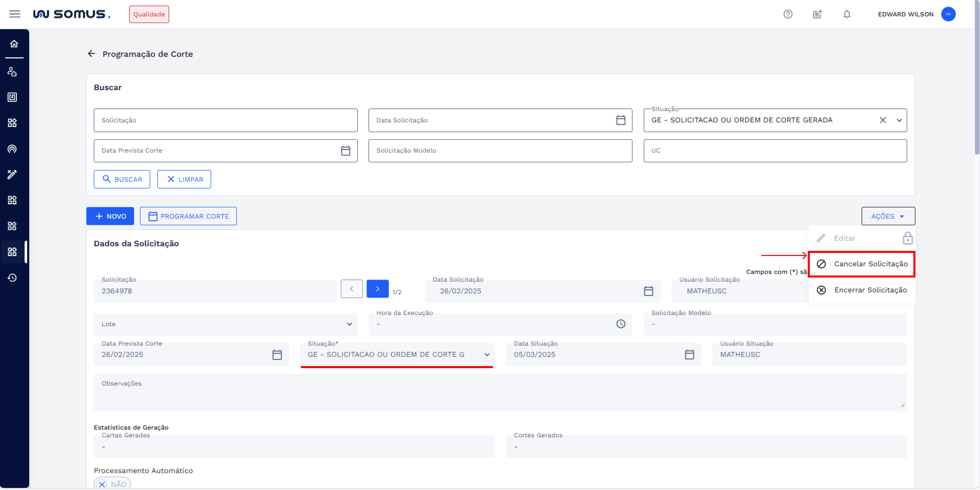Click the help question mark icon
This screenshot has height=490, width=980.
pos(788,14)
